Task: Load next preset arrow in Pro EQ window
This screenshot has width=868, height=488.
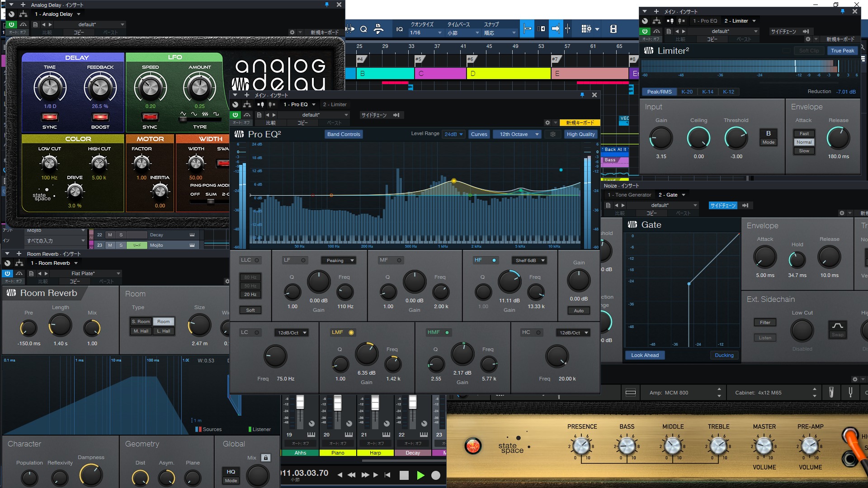Action: (274, 115)
